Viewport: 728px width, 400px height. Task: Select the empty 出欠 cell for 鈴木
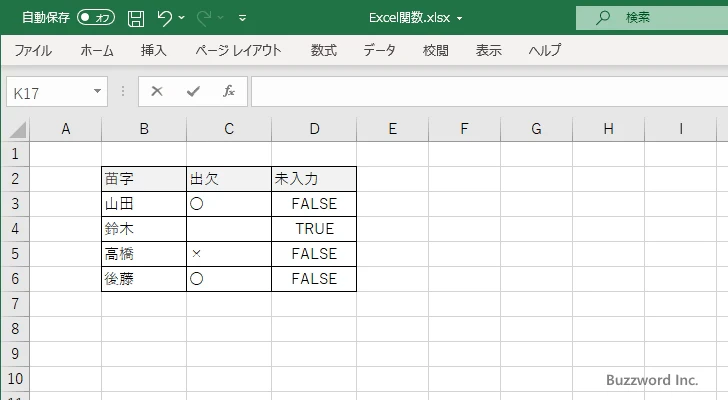click(x=229, y=229)
